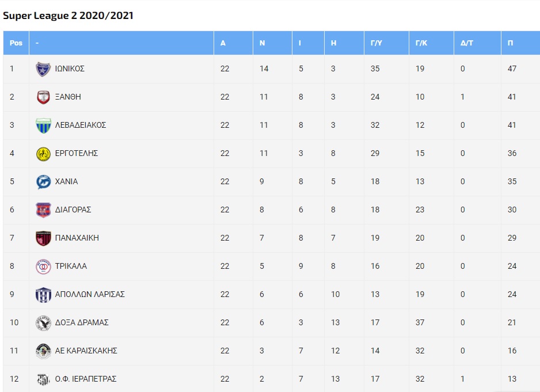Click the ΙΩΝΙΚΟΣ team crest icon
This screenshot has height=392, width=540.
pos(43,69)
